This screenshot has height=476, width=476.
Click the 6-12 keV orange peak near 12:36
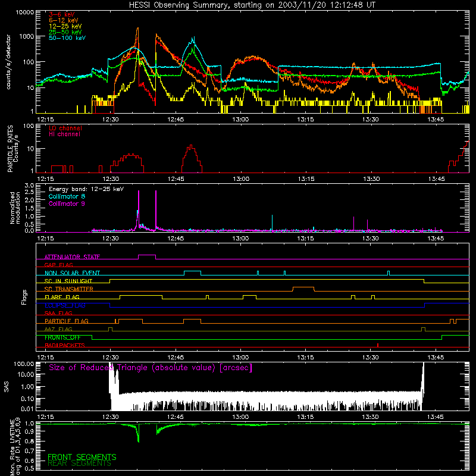138,29
